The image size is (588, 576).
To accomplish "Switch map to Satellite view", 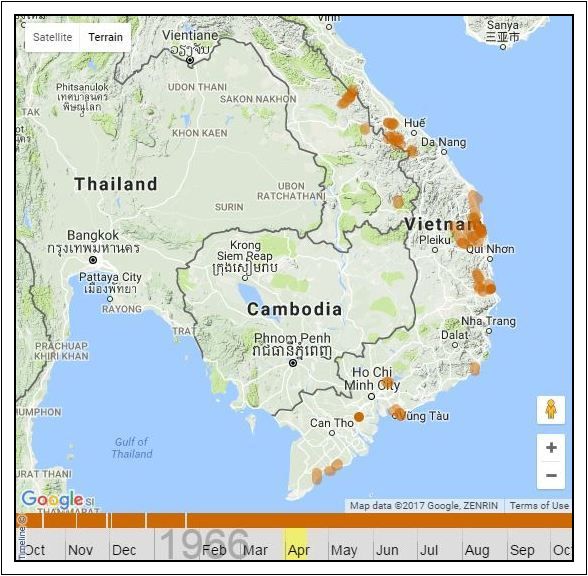I will point(52,37).
